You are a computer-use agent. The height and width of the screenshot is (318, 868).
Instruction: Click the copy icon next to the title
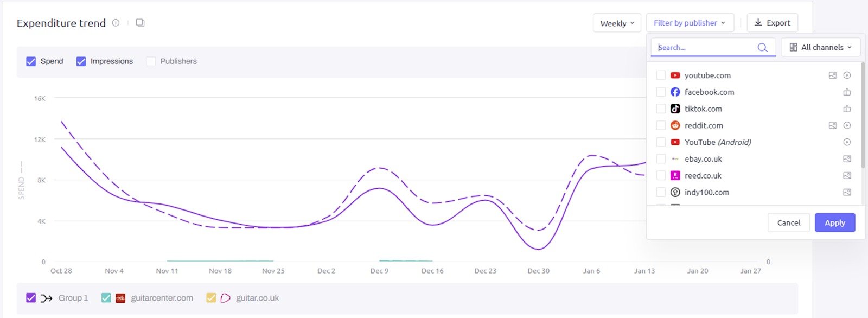tap(140, 23)
